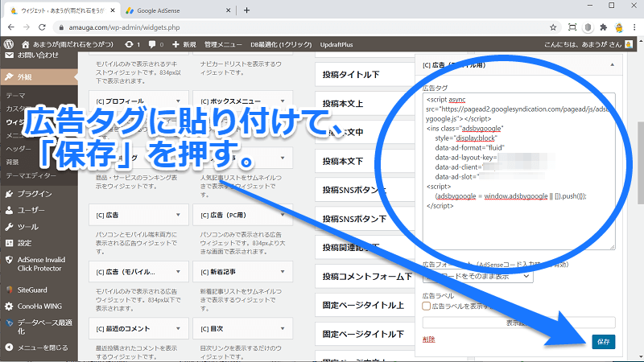This screenshot has height=362, width=644.
Task: Open 管理メニュー in the admin bar
Action: 221,44
